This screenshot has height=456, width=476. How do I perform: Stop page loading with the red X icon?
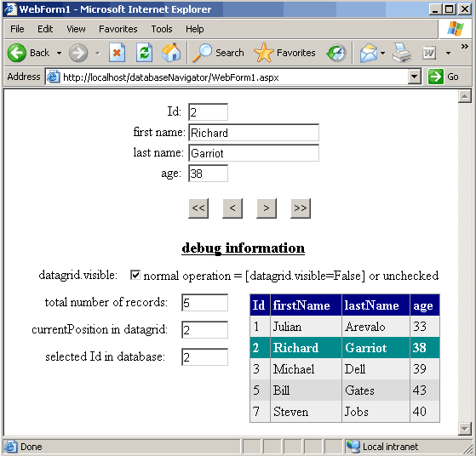tap(117, 53)
